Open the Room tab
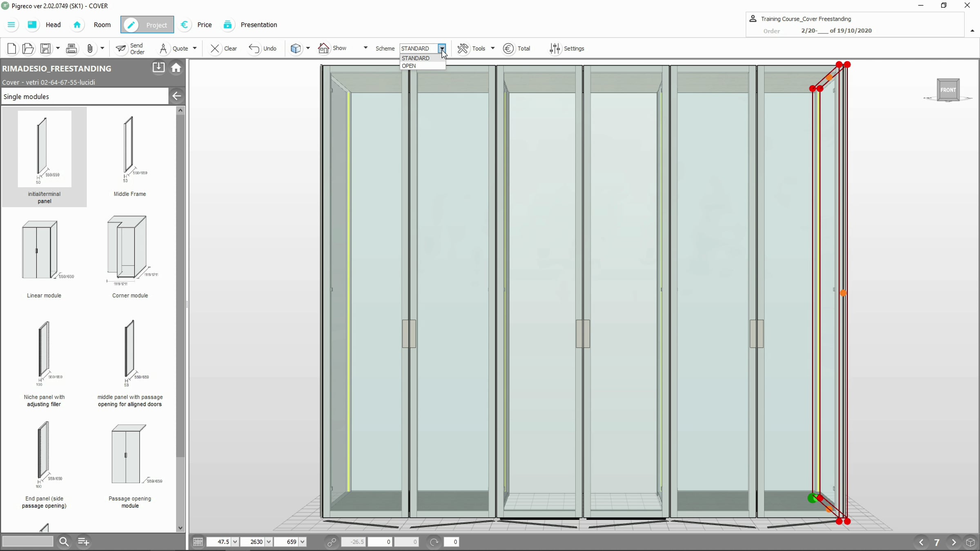Screen dimensions: 980x551 [x=102, y=25]
